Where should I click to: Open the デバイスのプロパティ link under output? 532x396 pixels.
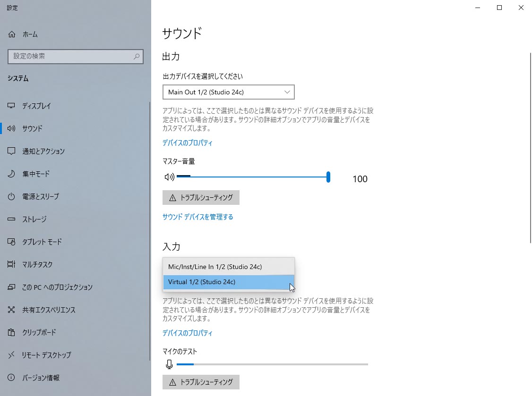point(187,143)
